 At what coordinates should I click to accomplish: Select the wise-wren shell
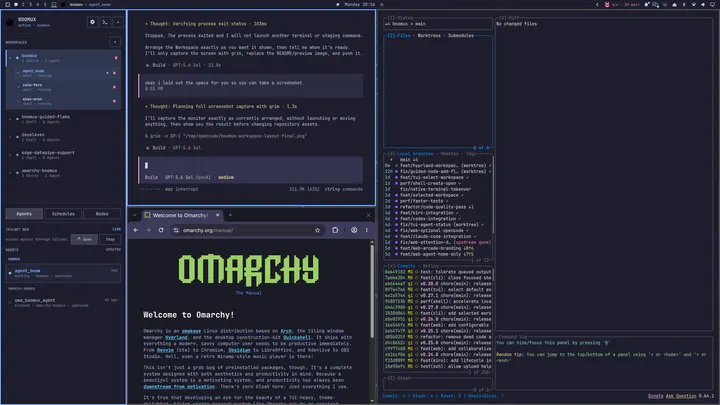66,101
